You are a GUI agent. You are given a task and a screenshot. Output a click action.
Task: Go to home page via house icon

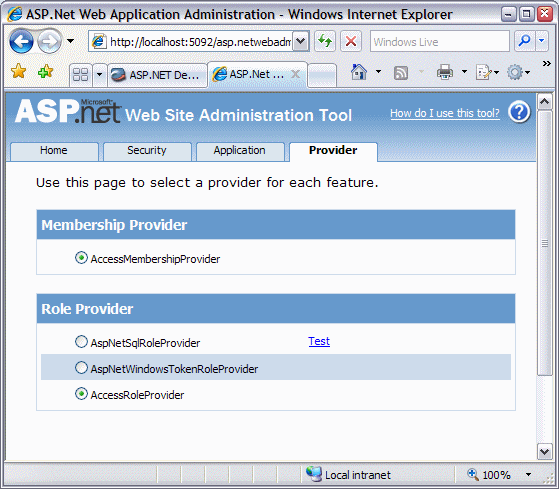pyautogui.click(x=359, y=72)
